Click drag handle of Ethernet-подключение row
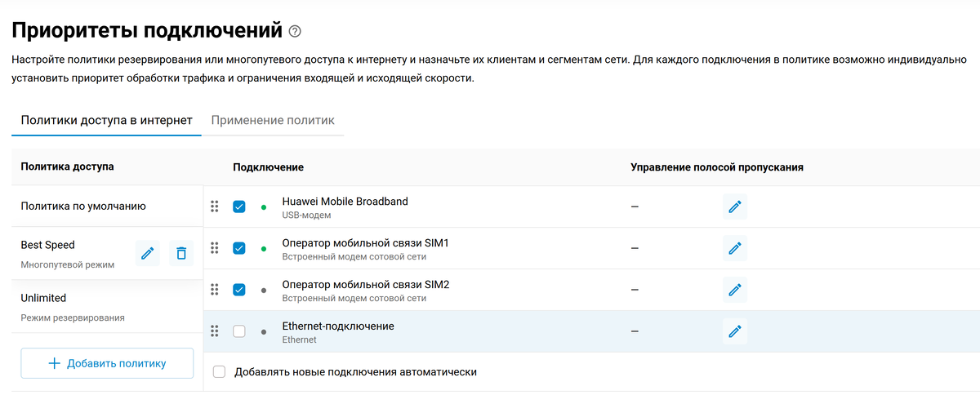The width and height of the screenshot is (980, 404). tap(215, 331)
